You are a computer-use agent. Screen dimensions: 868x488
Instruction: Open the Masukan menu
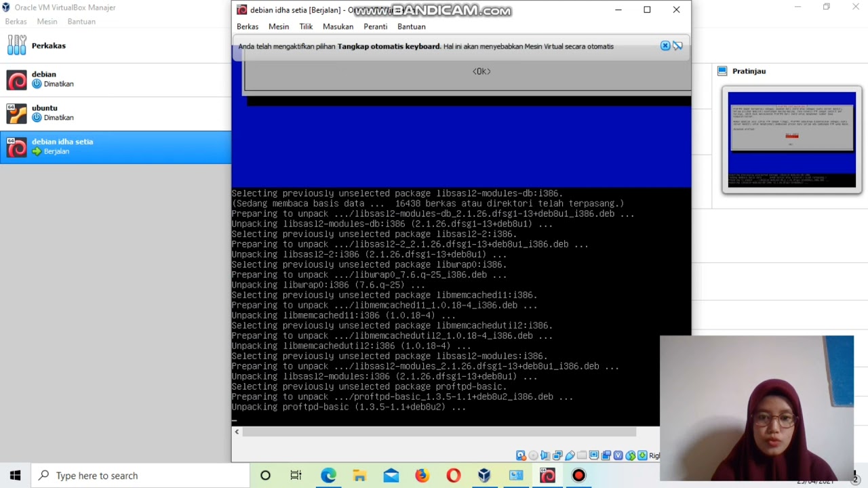[338, 26]
